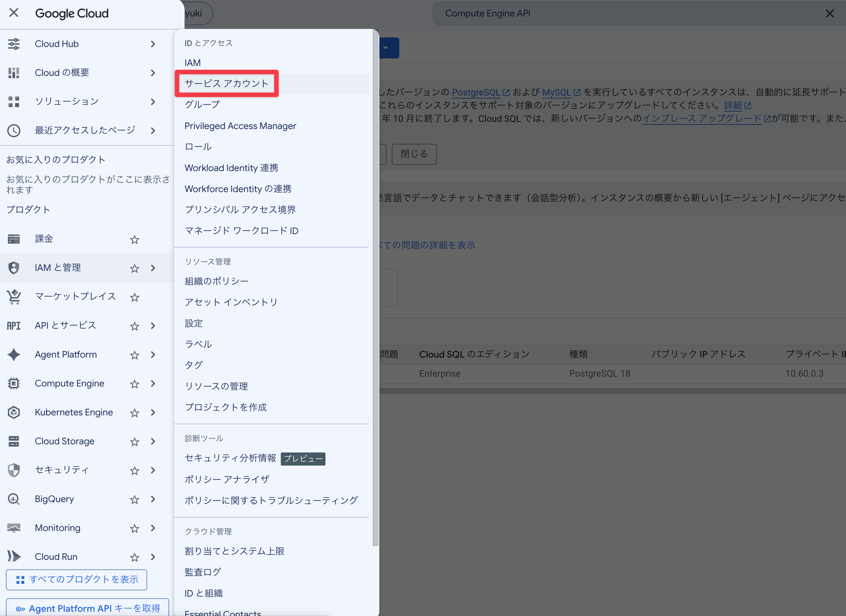The width and height of the screenshot is (846, 616).
Task: Click the 10.60.0.3 private IP cell
Action: coord(804,373)
